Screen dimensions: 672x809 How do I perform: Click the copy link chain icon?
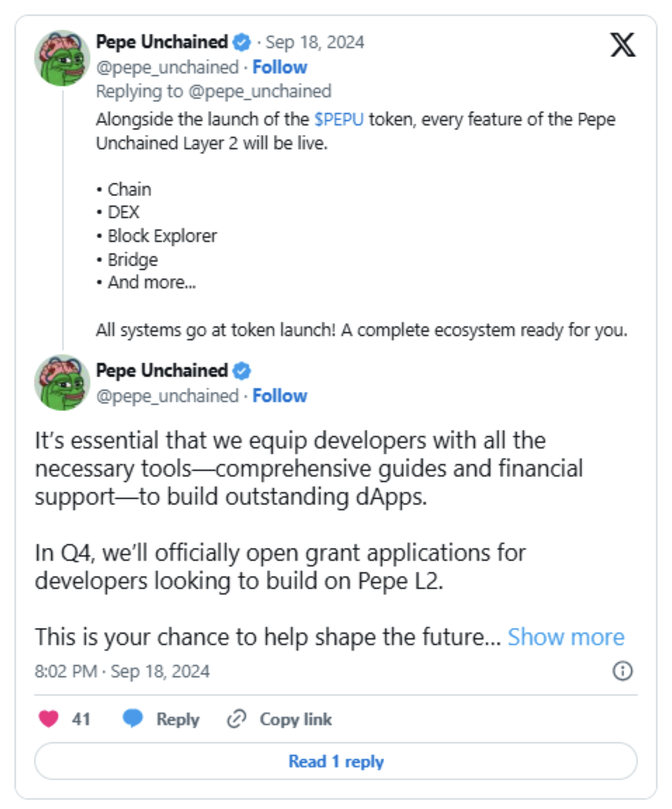pos(237,719)
